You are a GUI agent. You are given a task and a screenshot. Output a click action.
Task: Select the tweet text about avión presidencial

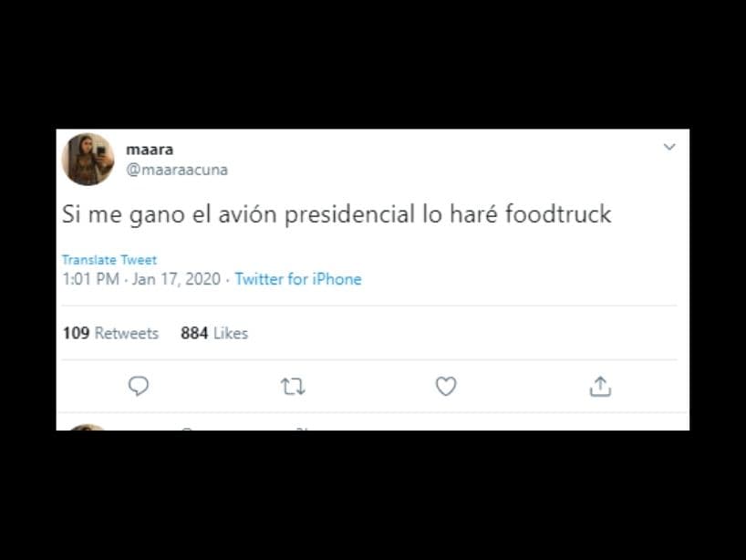337,214
